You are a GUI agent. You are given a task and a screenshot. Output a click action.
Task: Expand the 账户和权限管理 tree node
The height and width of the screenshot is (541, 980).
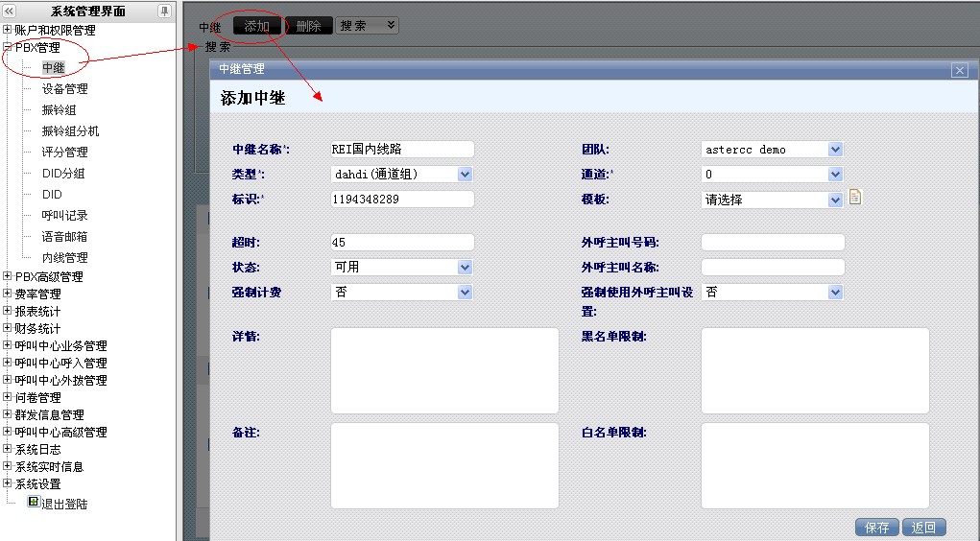coord(8,30)
